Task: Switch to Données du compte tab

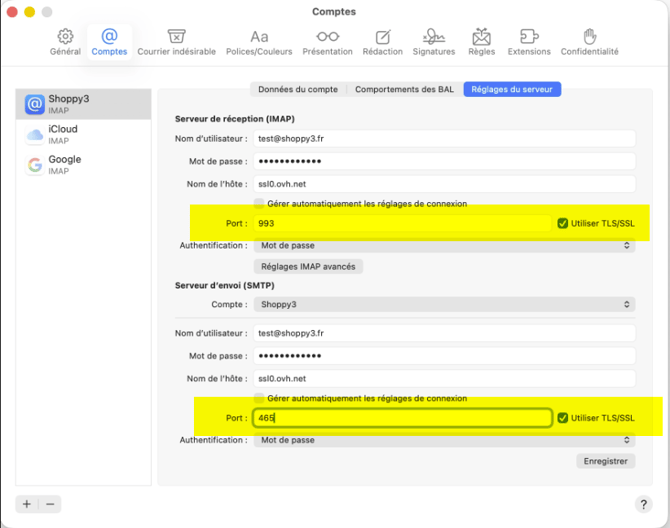Action: pyautogui.click(x=298, y=89)
